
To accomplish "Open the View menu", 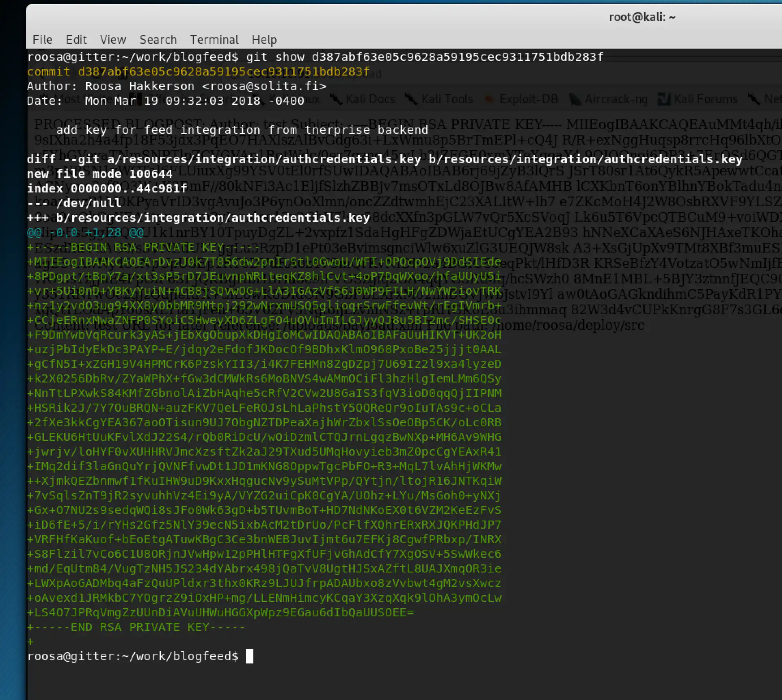I will [113, 39].
